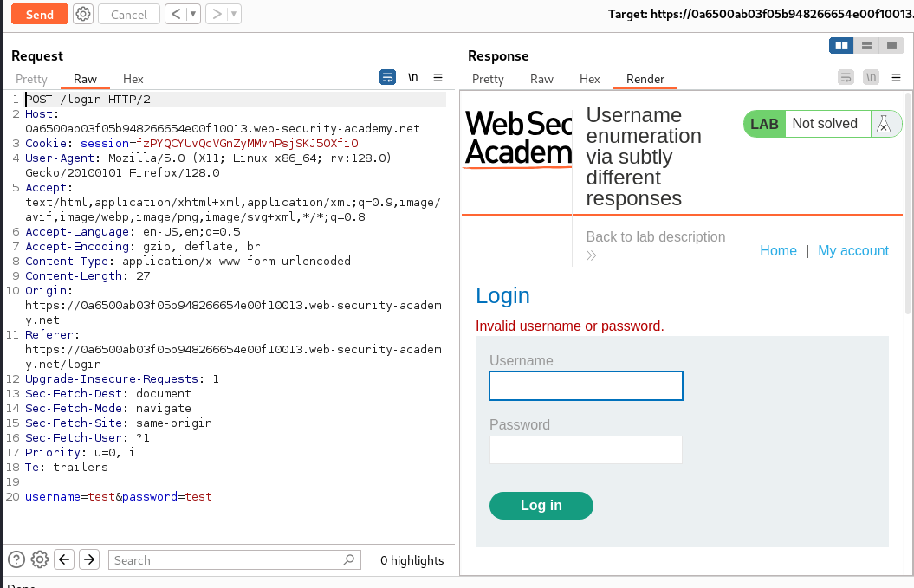Click the next search match arrow
The image size is (914, 588).
88,559
